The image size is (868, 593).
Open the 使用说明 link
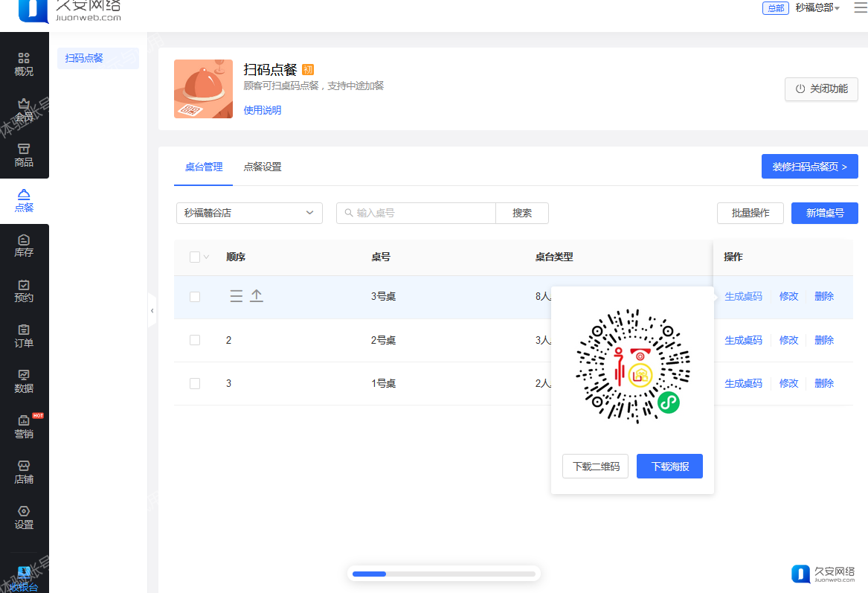coord(263,110)
